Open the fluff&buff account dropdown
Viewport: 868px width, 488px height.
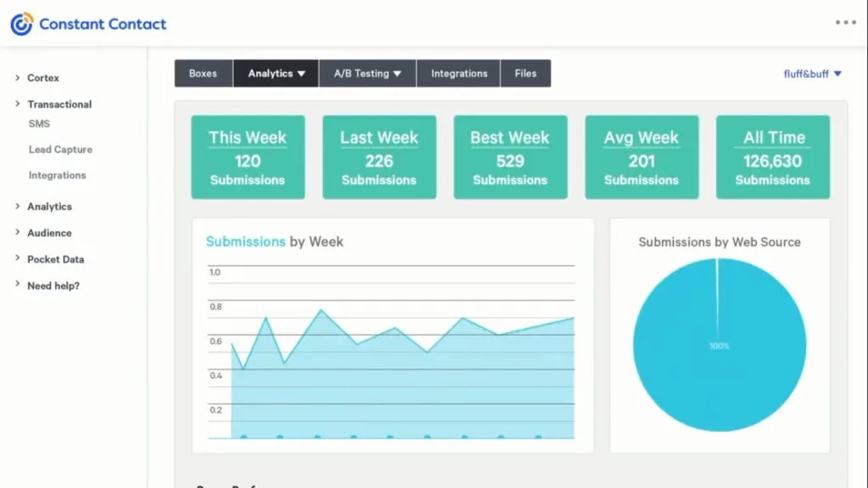(x=810, y=74)
